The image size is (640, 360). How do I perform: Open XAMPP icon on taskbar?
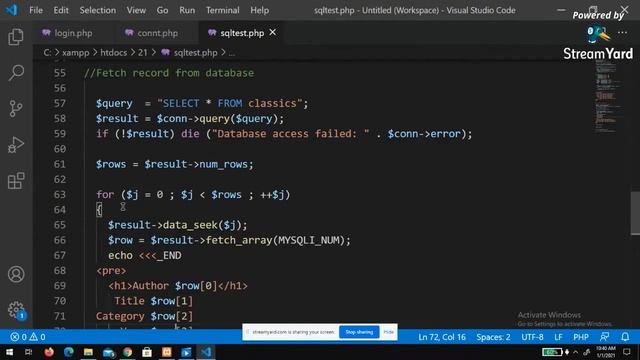pyautogui.click(x=167, y=352)
